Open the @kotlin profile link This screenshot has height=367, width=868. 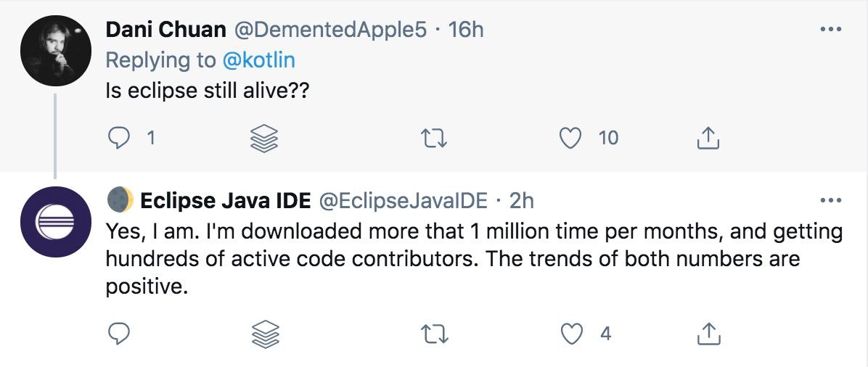point(258,60)
